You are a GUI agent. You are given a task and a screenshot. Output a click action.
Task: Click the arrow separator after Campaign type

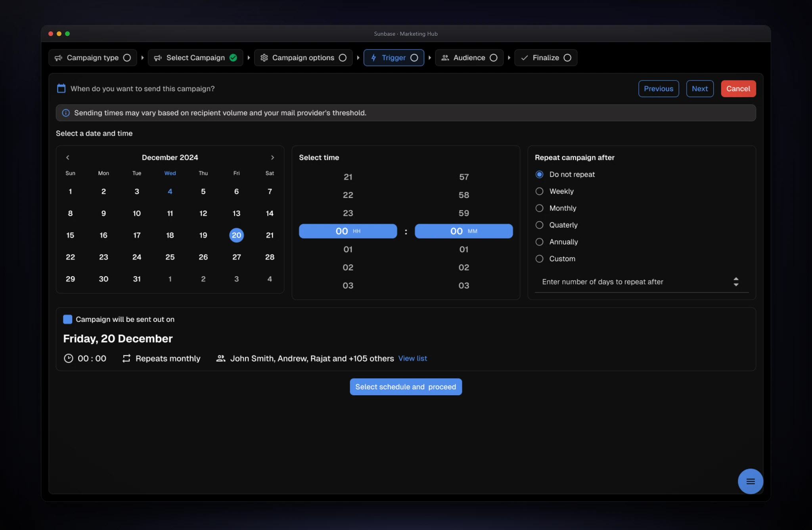(x=142, y=58)
